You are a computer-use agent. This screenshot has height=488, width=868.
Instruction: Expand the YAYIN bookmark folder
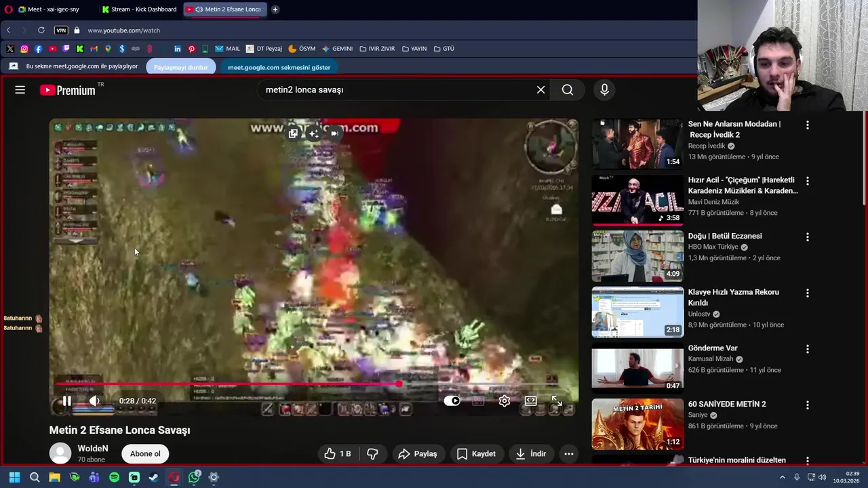[x=414, y=49]
